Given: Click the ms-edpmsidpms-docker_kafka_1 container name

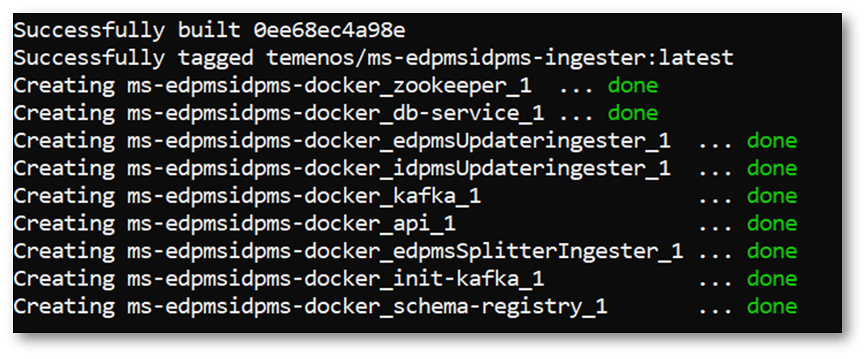Looking at the screenshot, I should pyautogui.click(x=304, y=196).
